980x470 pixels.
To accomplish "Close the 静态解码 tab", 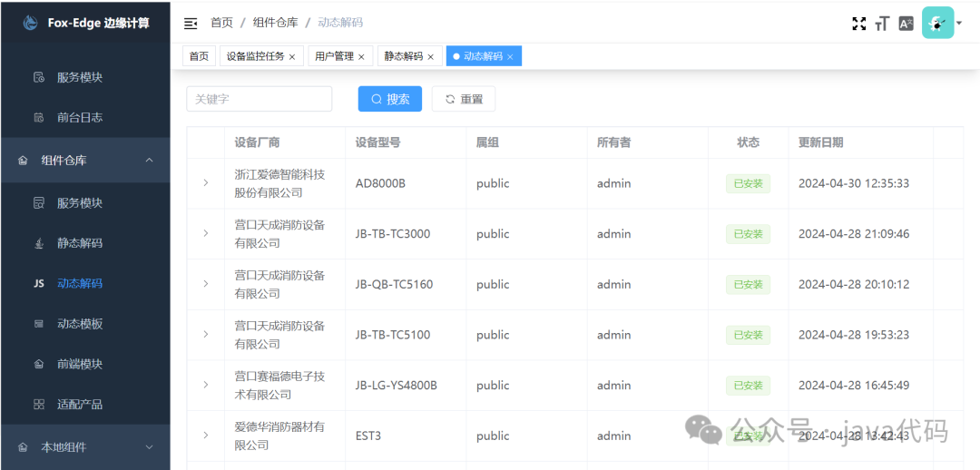I will tap(430, 57).
